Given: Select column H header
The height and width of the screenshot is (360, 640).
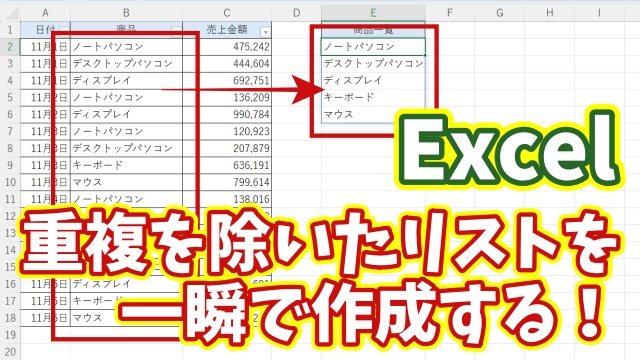Looking at the screenshot, I should click(550, 13).
